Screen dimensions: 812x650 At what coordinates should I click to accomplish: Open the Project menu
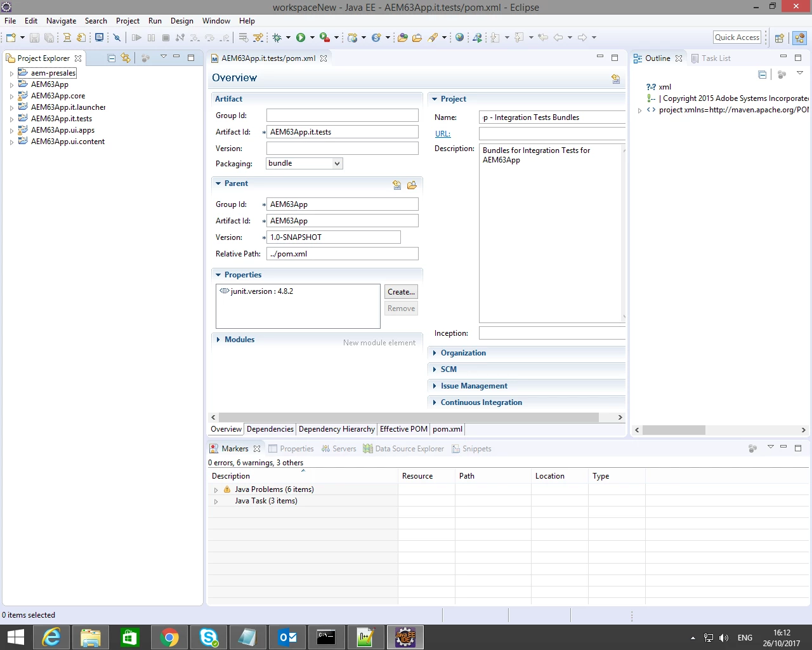[128, 21]
